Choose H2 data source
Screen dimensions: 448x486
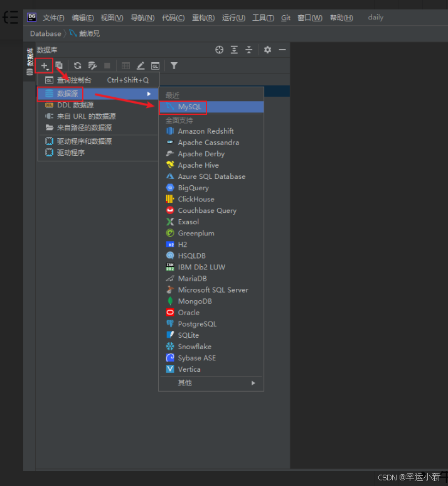(211, 244)
